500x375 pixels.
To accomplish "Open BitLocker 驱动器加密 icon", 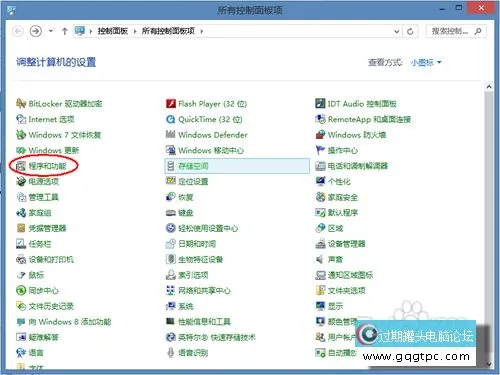I will pyautogui.click(x=21, y=104).
